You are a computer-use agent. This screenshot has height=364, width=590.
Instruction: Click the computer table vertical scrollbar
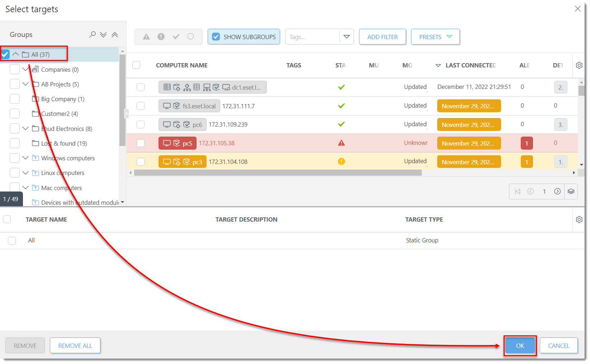pyautogui.click(x=581, y=91)
